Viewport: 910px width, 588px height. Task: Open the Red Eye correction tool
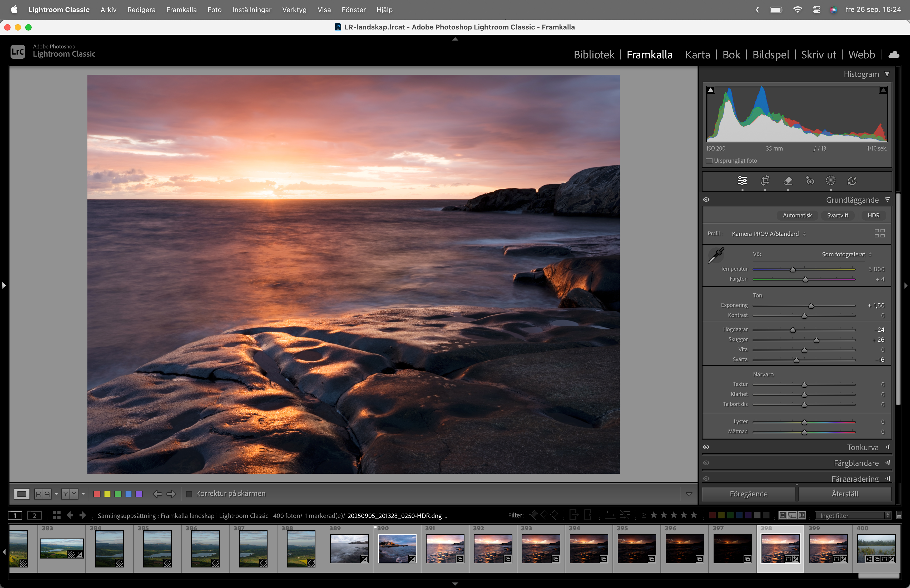810,181
